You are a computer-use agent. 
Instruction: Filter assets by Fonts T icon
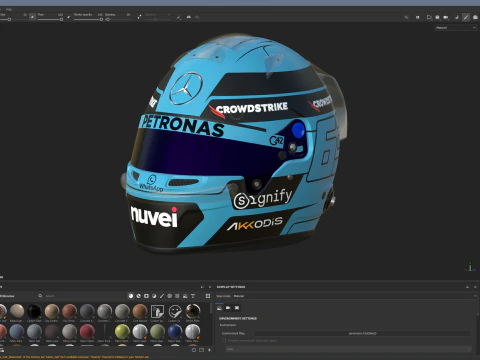point(193,296)
